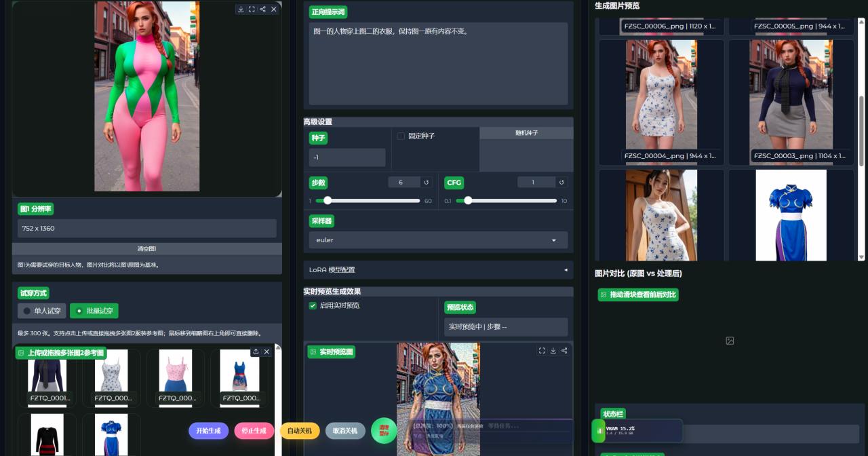The image size is (868, 456).
Task: View 图1 in fullscreen mode
Action: tap(252, 9)
